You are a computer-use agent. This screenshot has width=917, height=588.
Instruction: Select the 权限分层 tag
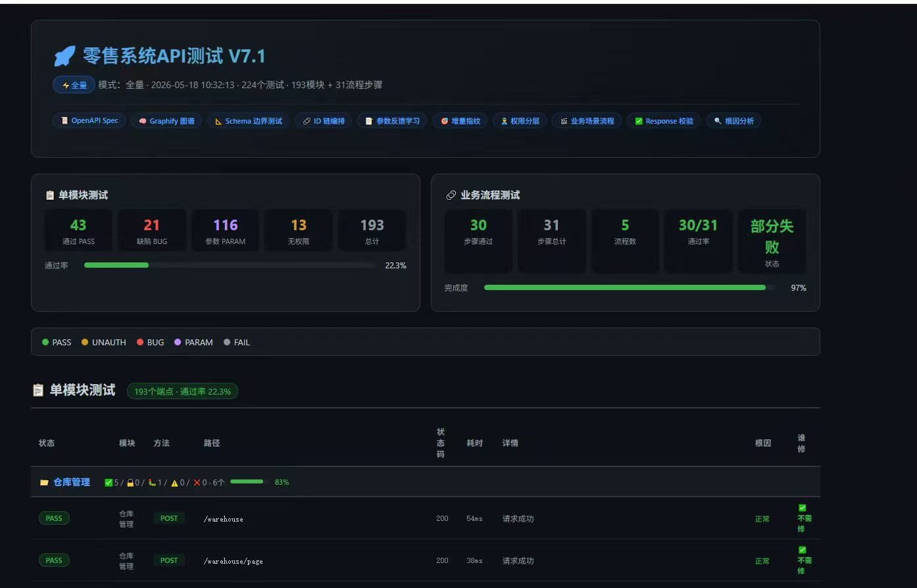click(x=520, y=121)
